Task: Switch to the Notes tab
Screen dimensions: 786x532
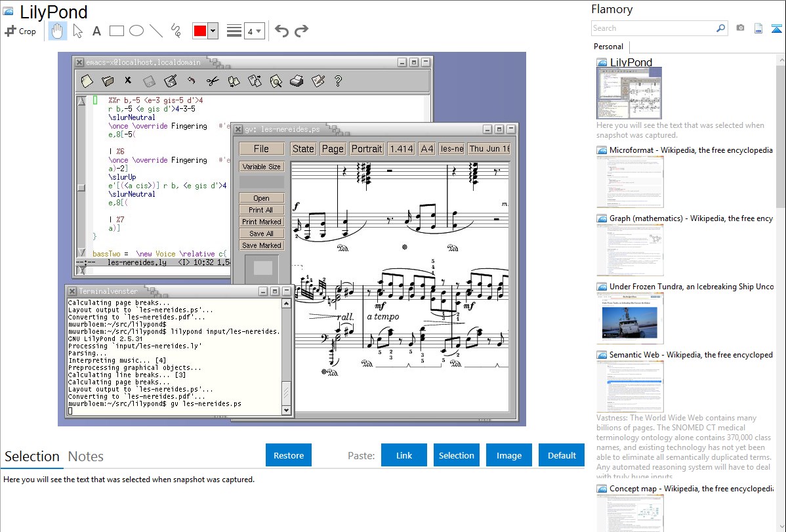Action: pyautogui.click(x=86, y=457)
